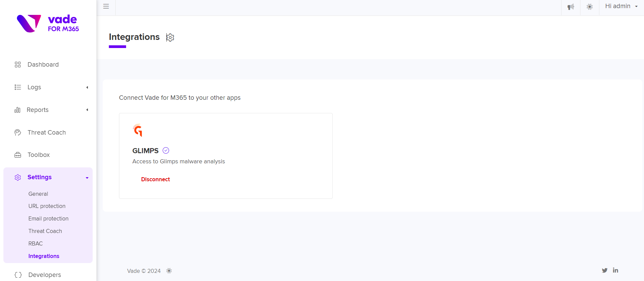Toggle the hamburger sidebar menu
This screenshot has height=281, width=644.
(106, 6)
